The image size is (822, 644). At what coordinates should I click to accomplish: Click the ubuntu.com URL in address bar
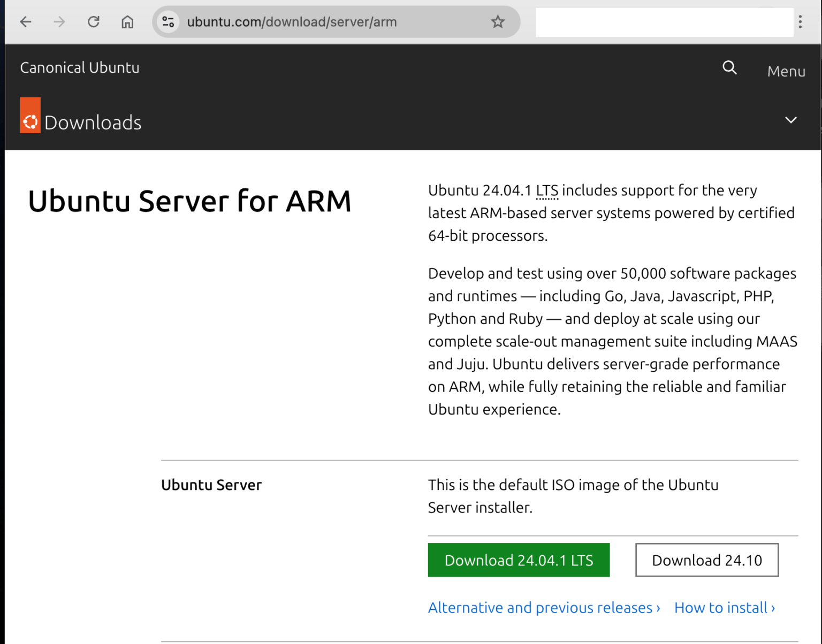pyautogui.click(x=292, y=22)
